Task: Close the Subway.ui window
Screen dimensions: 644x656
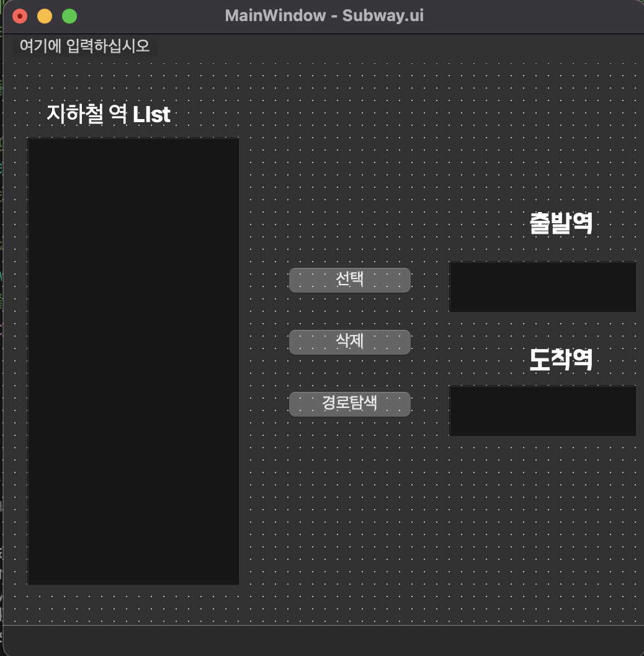Action: tap(20, 16)
